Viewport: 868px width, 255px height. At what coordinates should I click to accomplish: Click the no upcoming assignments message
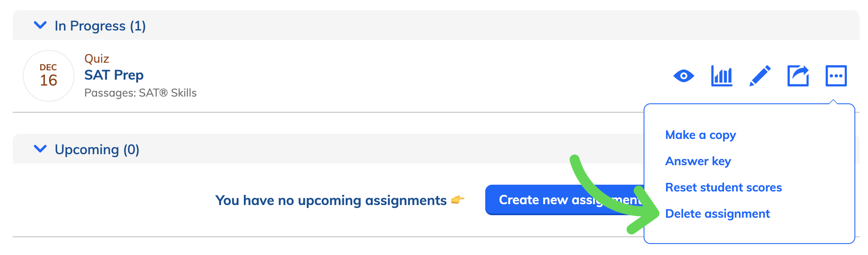pos(331,200)
